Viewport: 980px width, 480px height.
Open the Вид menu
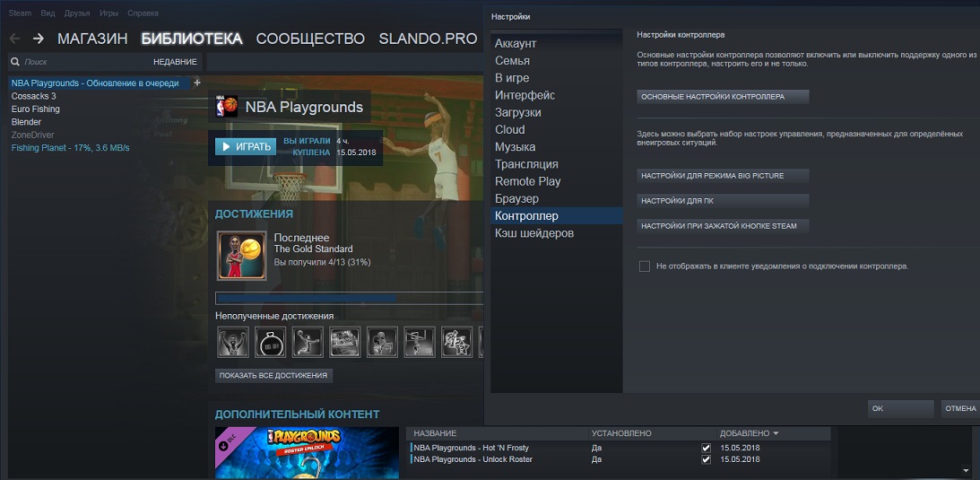(48, 13)
